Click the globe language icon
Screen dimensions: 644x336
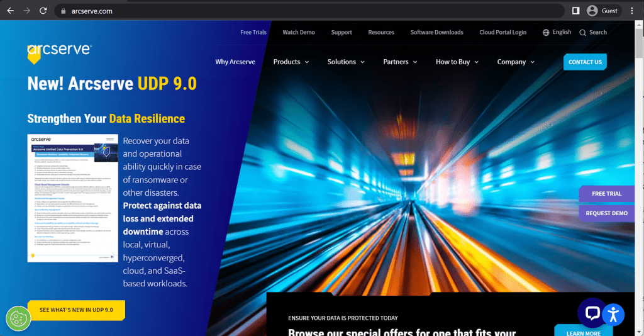[x=546, y=33]
